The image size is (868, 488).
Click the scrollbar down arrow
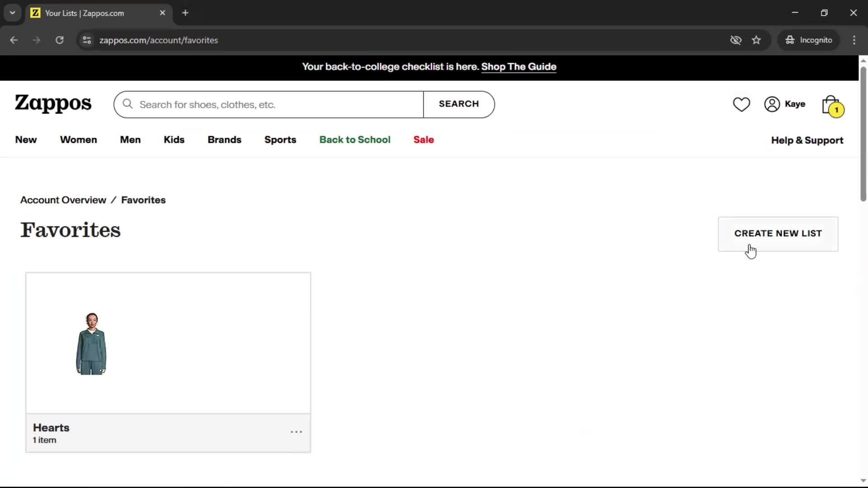[x=863, y=481]
